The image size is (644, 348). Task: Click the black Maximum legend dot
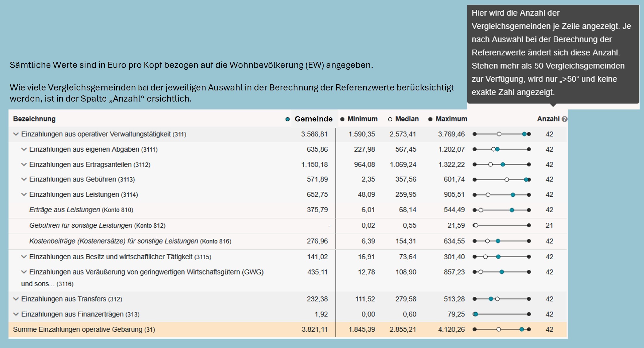[430, 119]
